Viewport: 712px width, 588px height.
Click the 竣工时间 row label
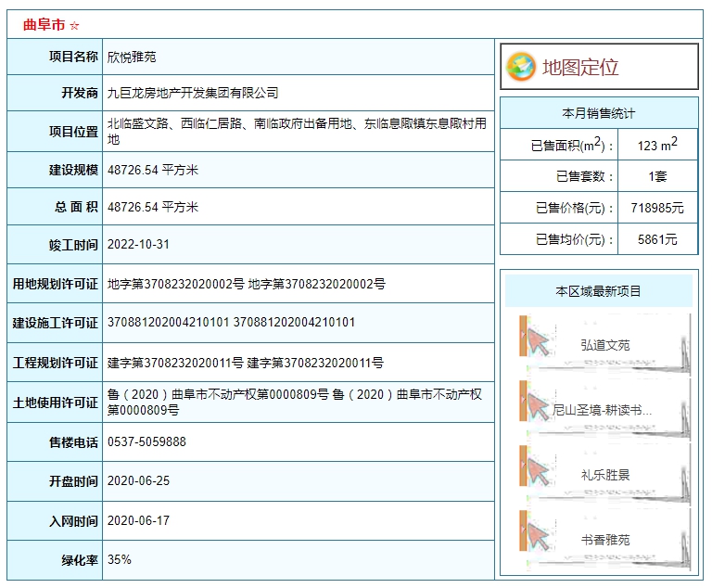click(73, 245)
